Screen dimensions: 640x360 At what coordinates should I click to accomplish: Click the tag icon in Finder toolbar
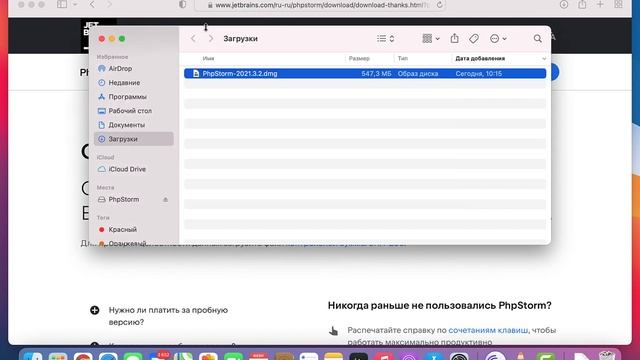[x=473, y=39]
